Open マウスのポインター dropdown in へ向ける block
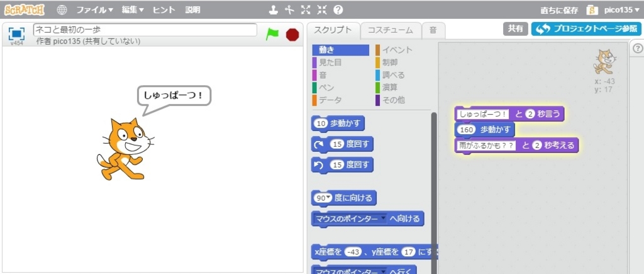Image resolution: width=644 pixels, height=274 pixels. pyautogui.click(x=383, y=219)
